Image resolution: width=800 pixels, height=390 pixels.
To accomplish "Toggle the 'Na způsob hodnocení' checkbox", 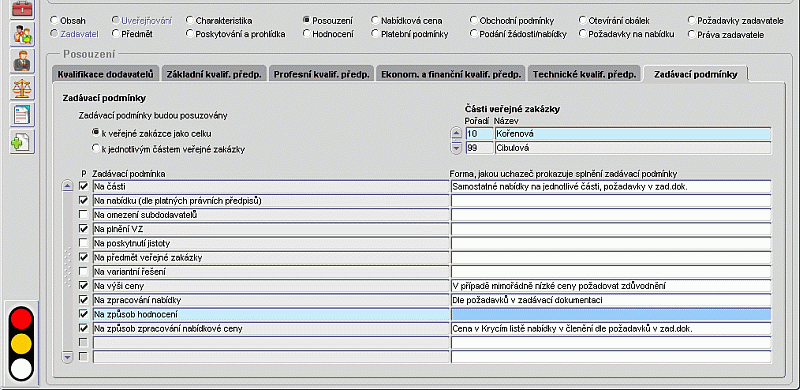I will [x=84, y=314].
